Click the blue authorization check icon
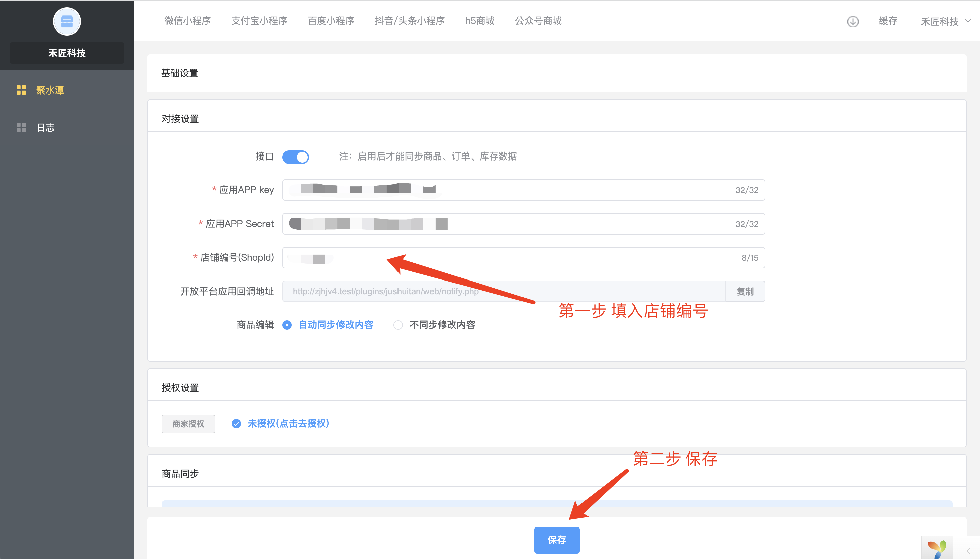 click(x=236, y=424)
